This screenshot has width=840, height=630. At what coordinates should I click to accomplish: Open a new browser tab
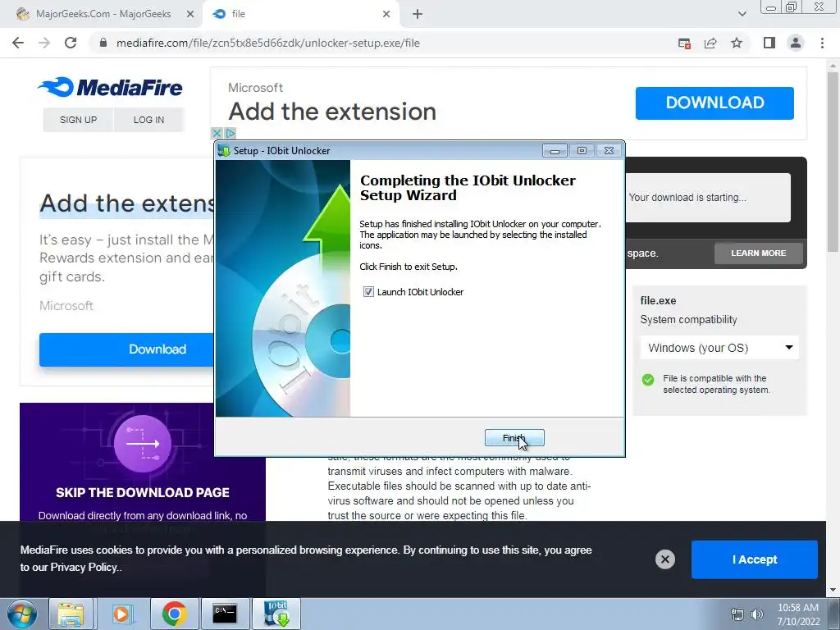click(x=418, y=14)
